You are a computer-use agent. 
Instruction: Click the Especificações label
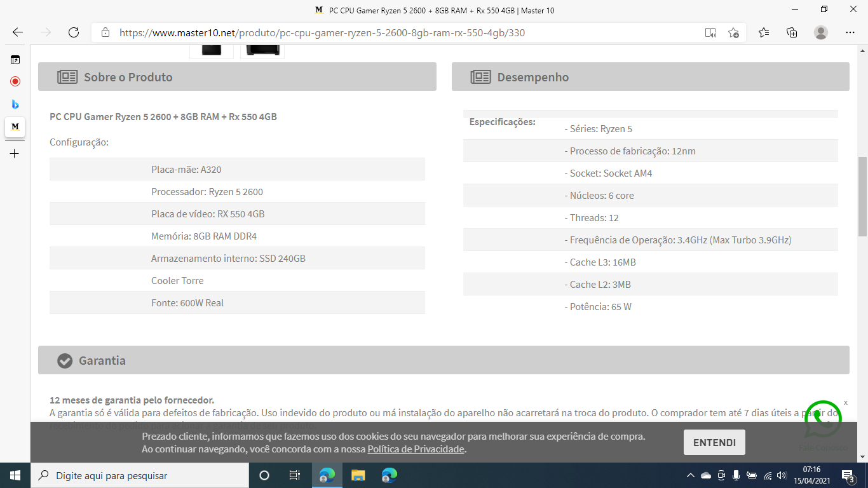coord(503,121)
